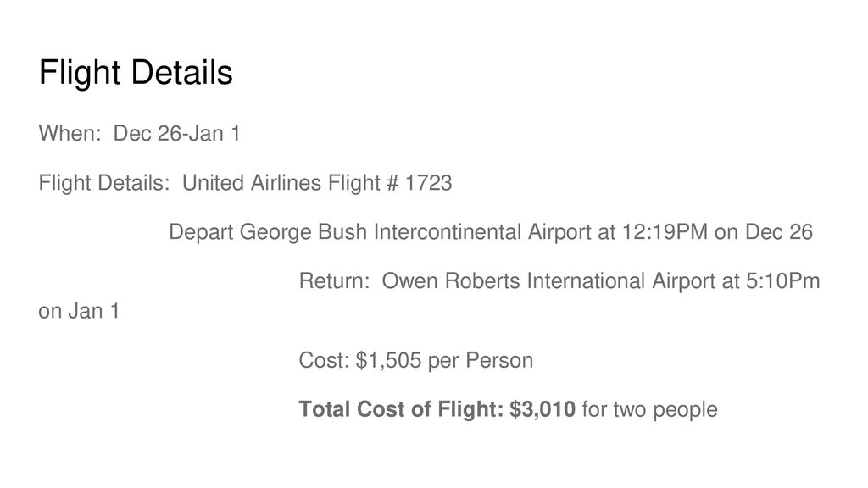Image resolution: width=868 pixels, height=488 pixels.
Task: Click the bold Total Cost of Flight label
Action: click(x=401, y=409)
